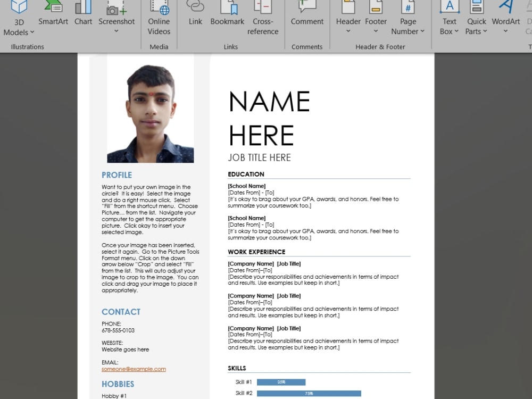Expand the Header dropdown arrow
The width and height of the screenshot is (532, 399).
pos(348,31)
